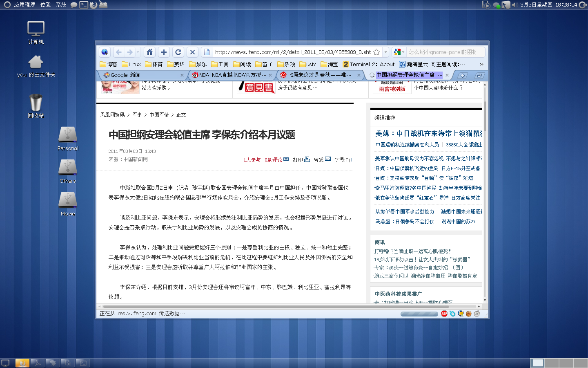Click the Adblock Plus ABP status icon
Image resolution: width=588 pixels, height=368 pixels.
(444, 314)
